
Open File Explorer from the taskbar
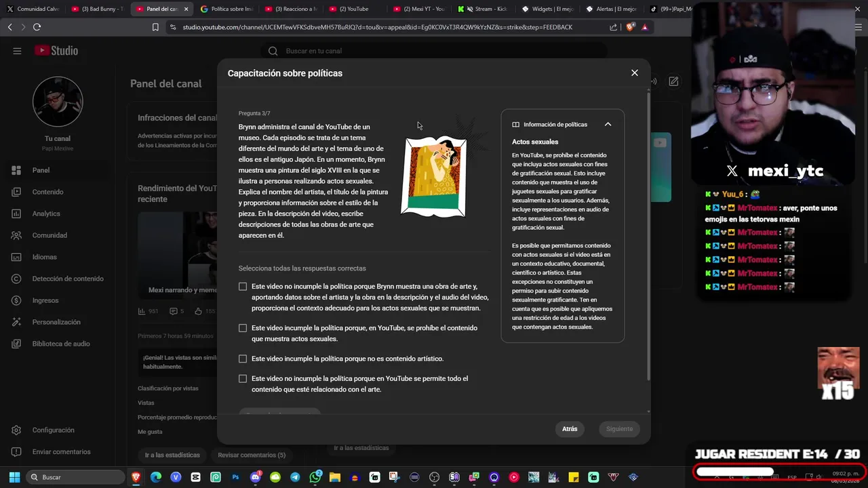click(x=335, y=477)
